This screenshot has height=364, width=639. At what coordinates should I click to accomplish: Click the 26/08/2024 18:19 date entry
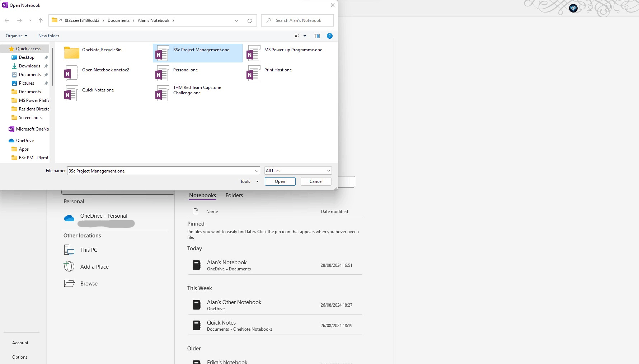click(336, 326)
